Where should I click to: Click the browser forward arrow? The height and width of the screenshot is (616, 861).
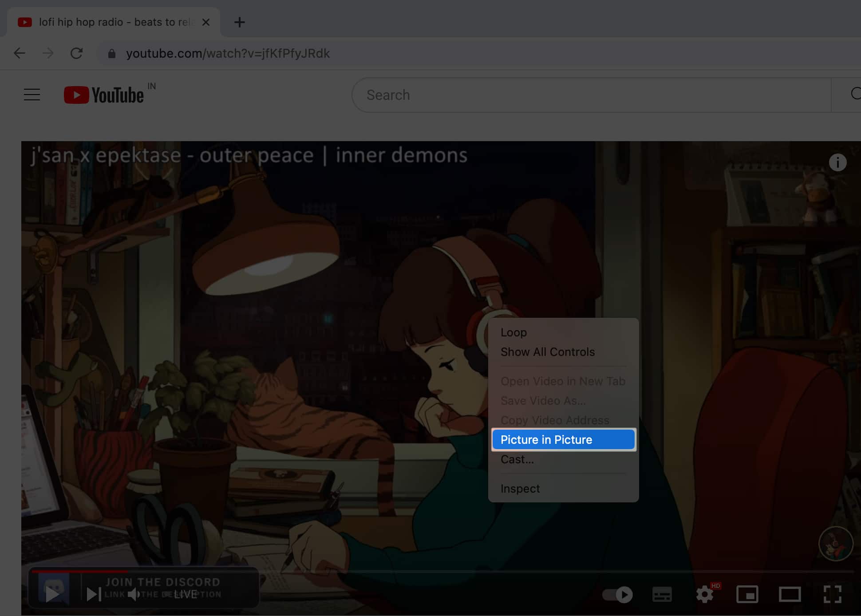pos(48,53)
